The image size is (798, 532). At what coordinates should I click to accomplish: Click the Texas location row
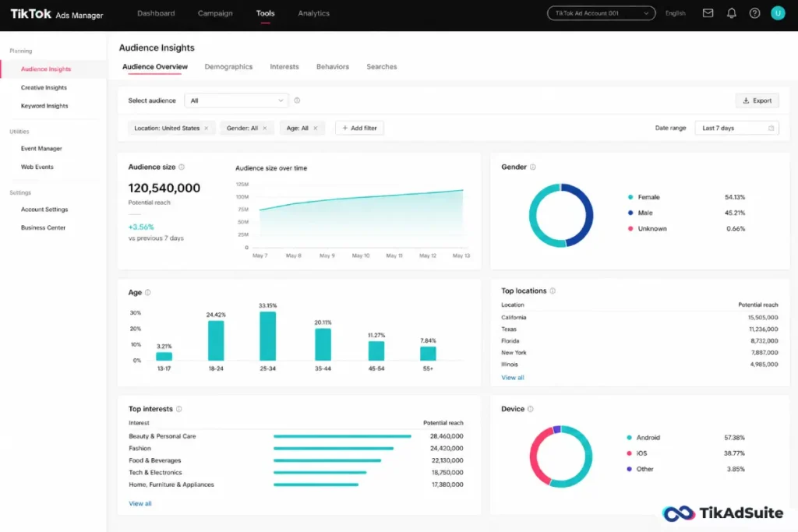[639, 329]
